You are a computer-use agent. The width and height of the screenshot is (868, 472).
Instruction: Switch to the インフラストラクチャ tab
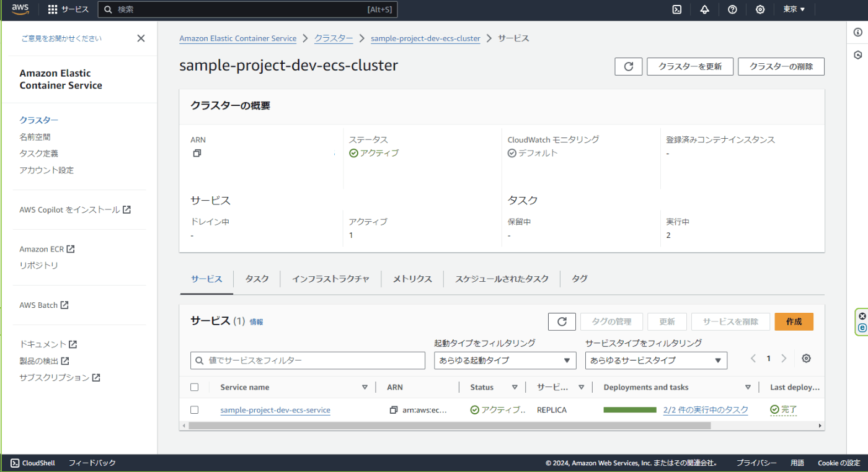(330, 279)
